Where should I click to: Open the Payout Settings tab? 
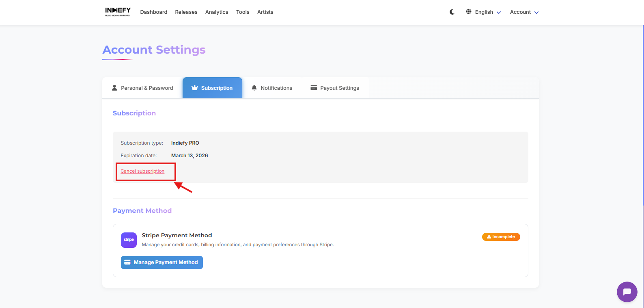[339, 88]
